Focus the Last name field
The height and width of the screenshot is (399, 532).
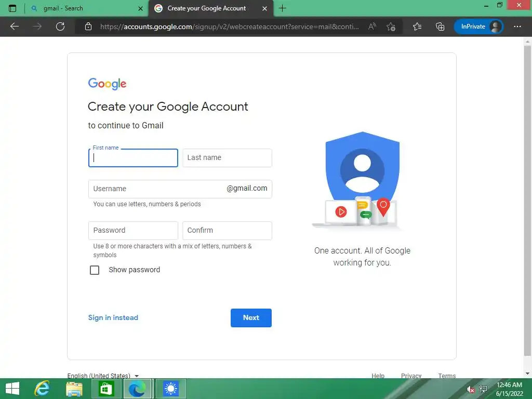pyautogui.click(x=227, y=158)
